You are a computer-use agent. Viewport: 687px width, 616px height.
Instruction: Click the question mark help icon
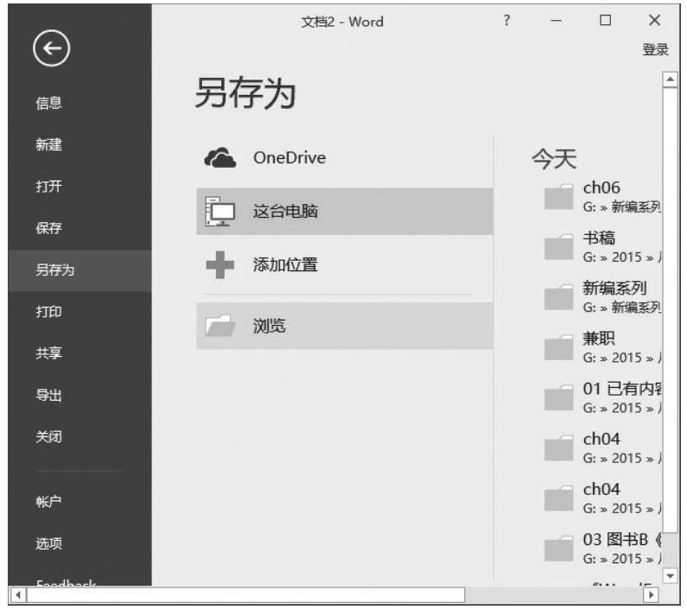coord(507,21)
